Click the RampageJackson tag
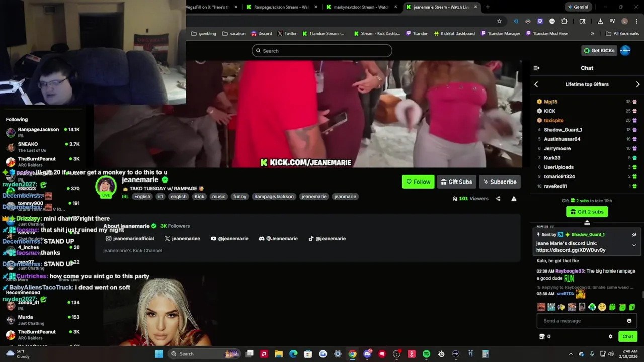Image resolution: width=644 pixels, height=362 pixels. tap(274, 197)
